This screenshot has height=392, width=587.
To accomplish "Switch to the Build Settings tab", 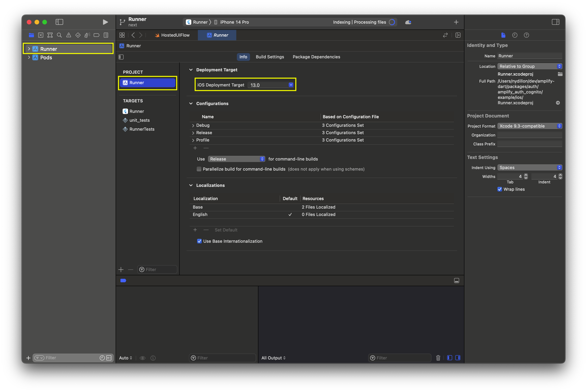I will pyautogui.click(x=270, y=57).
